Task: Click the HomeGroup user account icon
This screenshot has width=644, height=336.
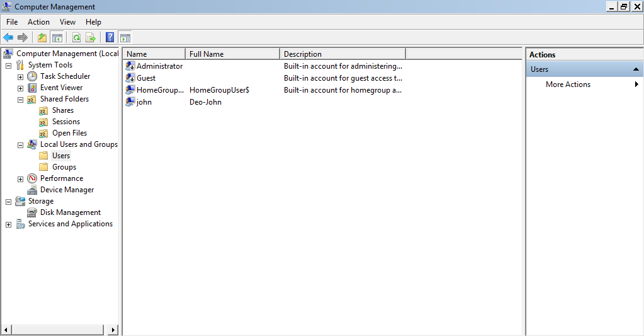Action: point(130,90)
